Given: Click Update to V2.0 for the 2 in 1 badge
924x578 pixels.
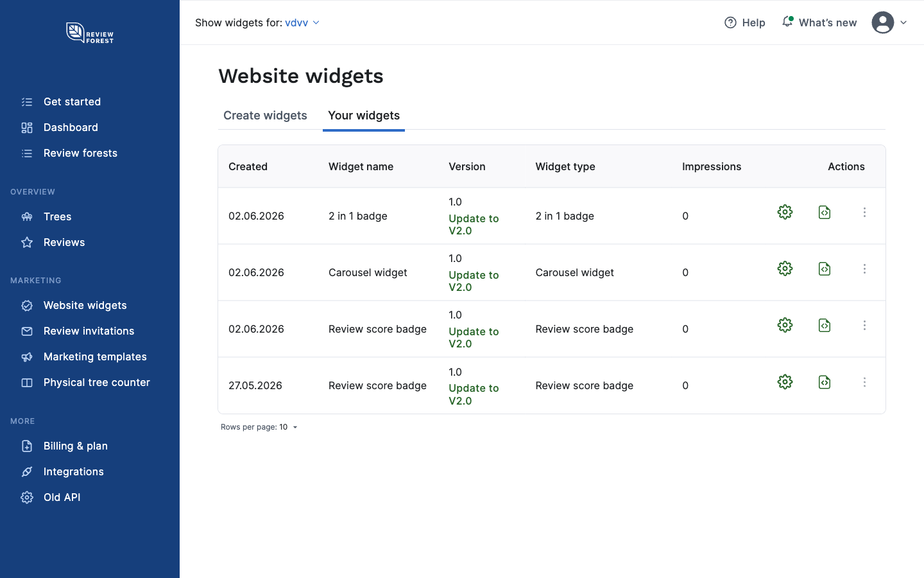Looking at the screenshot, I should pyautogui.click(x=474, y=225).
